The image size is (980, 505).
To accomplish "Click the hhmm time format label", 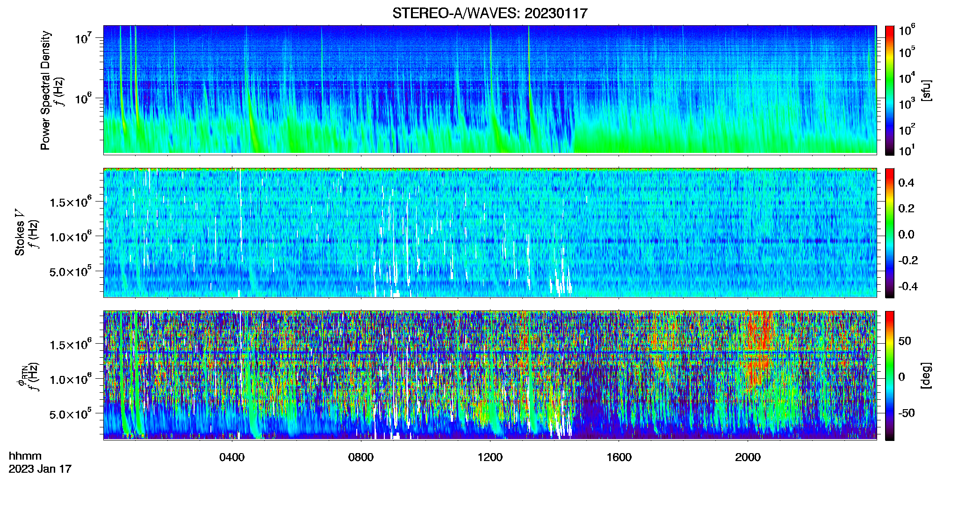I will click(25, 456).
